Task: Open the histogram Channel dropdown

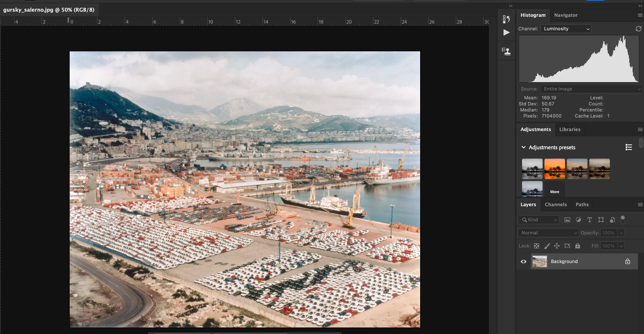Action: [566, 29]
